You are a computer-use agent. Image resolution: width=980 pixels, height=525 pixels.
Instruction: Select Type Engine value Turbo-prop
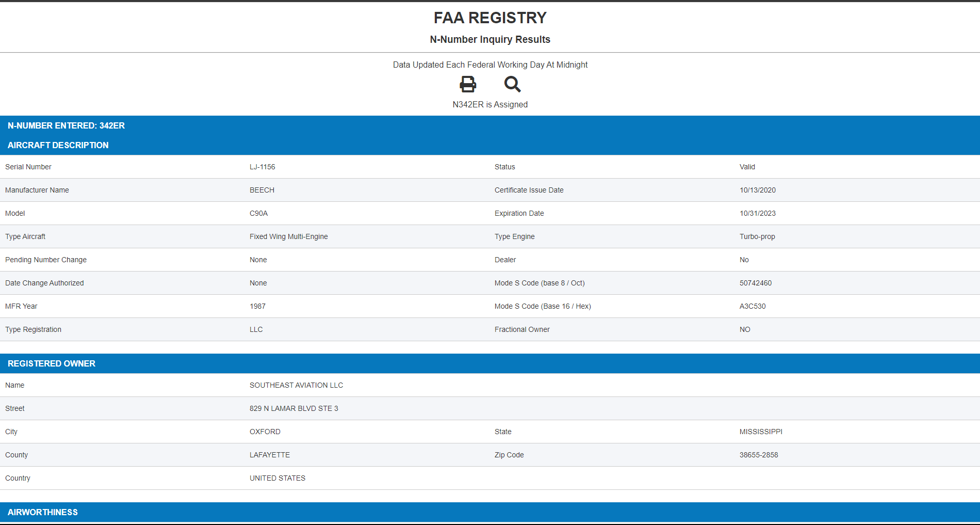tap(757, 236)
